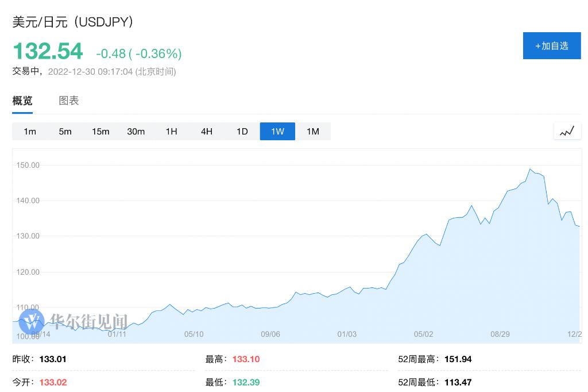The height and width of the screenshot is (392, 588).
Task: Click the 华尔街见闻 watermark logo
Action: 73,321
